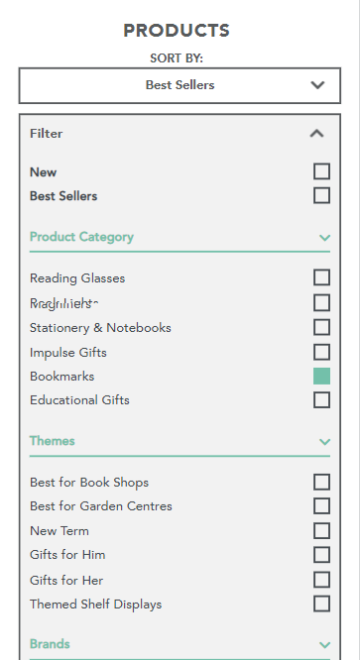Screen dimensions: 360x660
Task: Enable Best for Garden Centres checkbox
Action: 322,506
